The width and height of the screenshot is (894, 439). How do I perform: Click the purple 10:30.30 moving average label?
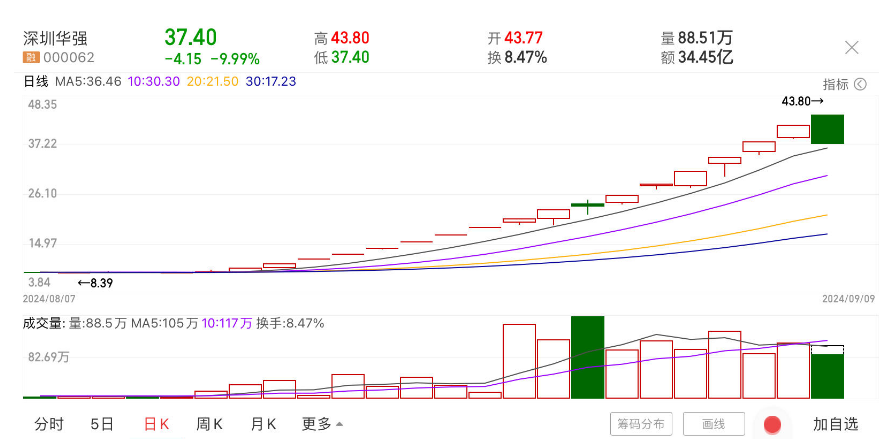[x=152, y=82]
